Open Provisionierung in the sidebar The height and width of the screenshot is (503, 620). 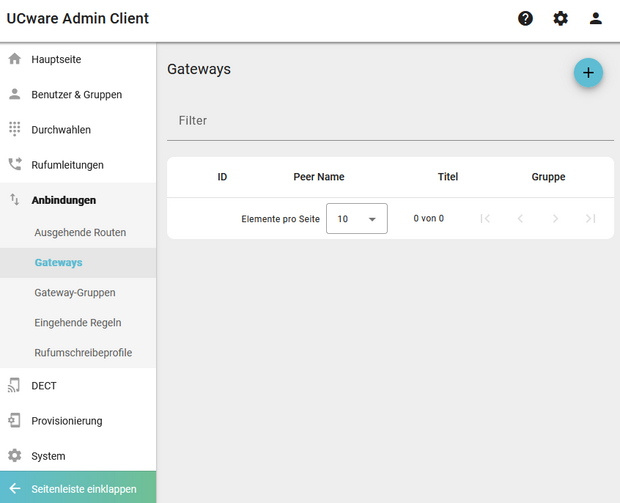[66, 421]
